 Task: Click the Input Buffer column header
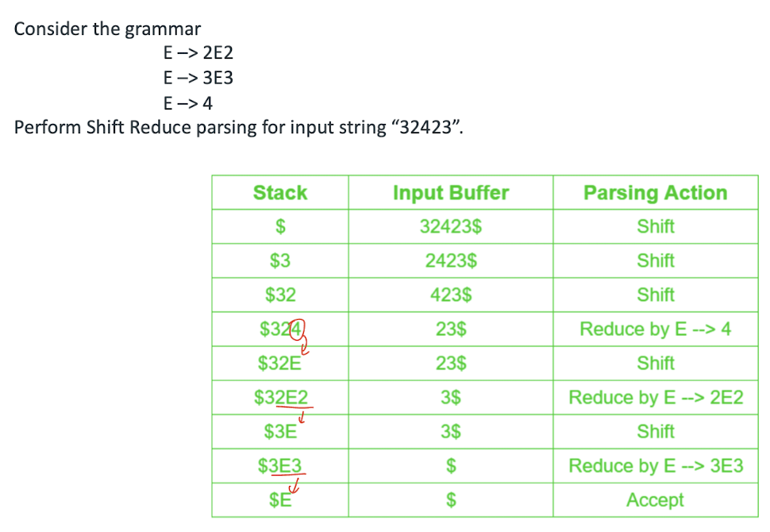click(450, 193)
